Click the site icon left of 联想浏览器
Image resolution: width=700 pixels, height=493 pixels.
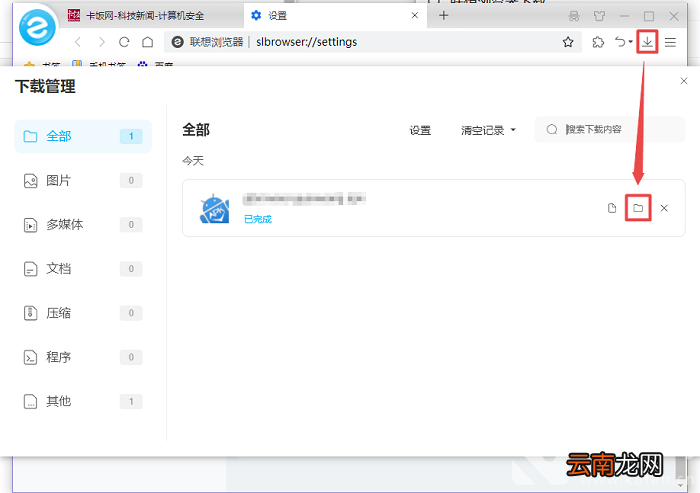click(x=178, y=42)
